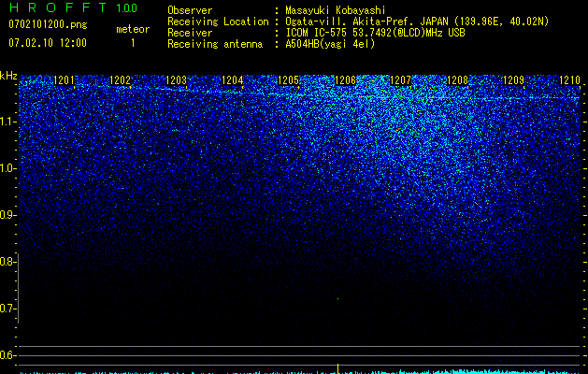This screenshot has height=374, width=588.
Task: Click the date 07.02.10 12:00
Action: [48, 43]
